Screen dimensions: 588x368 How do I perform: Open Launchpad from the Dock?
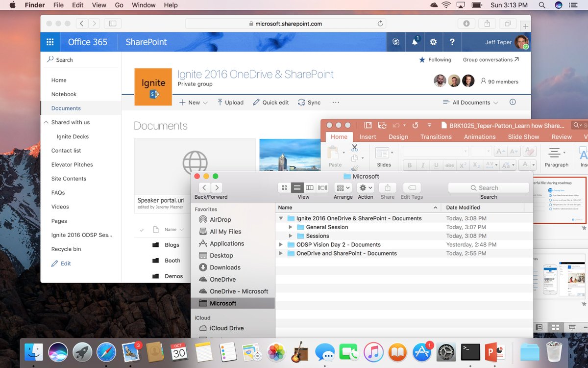coord(82,352)
